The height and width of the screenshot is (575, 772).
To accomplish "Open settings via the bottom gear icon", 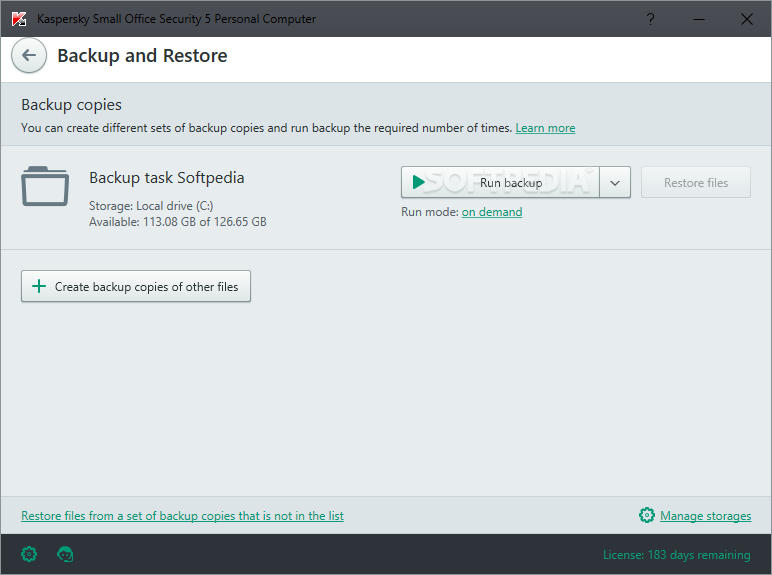I will pyautogui.click(x=29, y=554).
